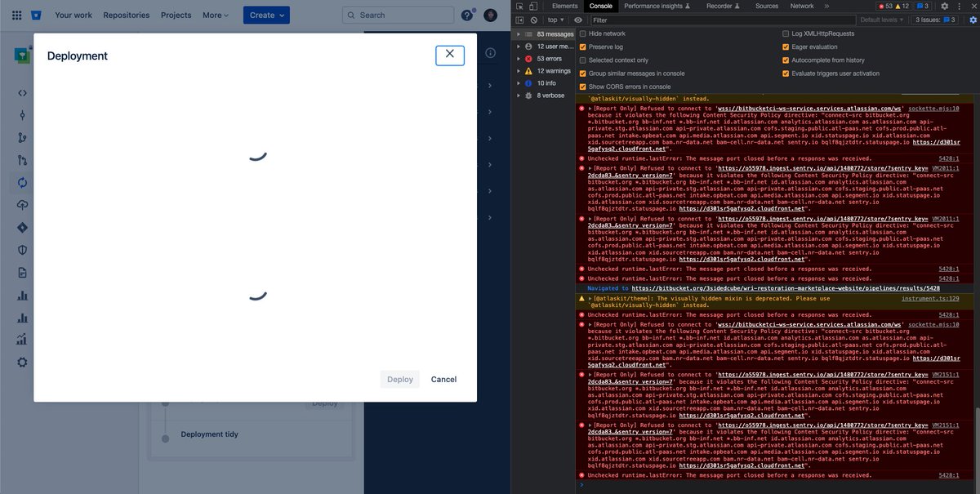Activate DevTools inspect element picker
This screenshot has width=980, height=494.
[519, 6]
